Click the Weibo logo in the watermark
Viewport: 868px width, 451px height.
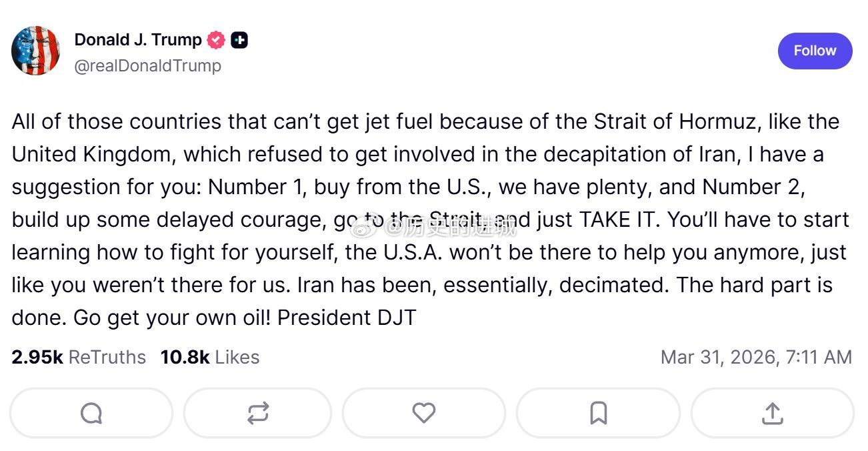[x=377, y=229]
